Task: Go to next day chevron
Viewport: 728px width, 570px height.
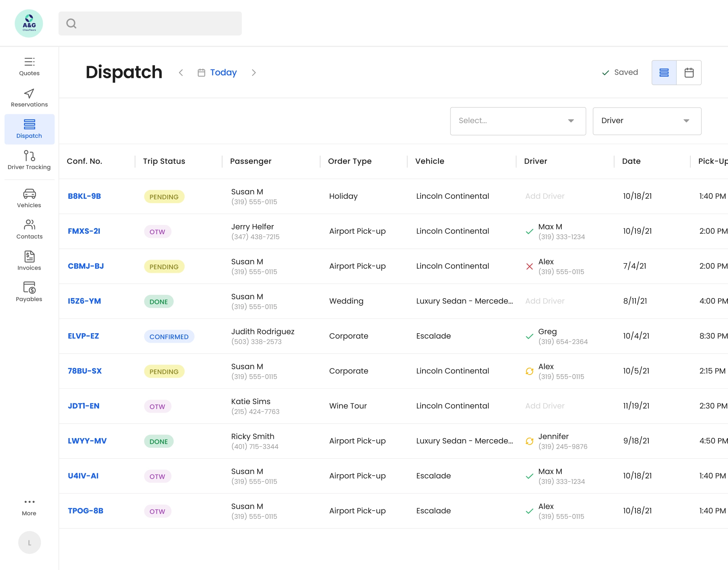Action: pyautogui.click(x=254, y=73)
